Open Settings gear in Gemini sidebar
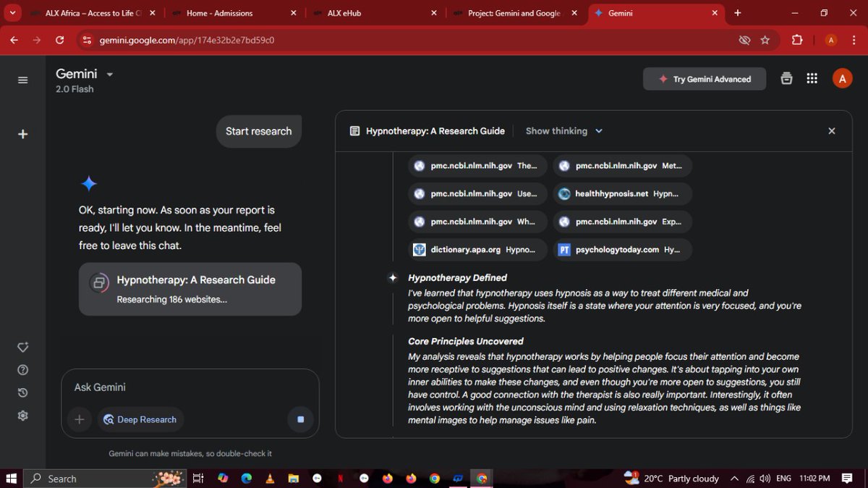 pyautogui.click(x=23, y=416)
